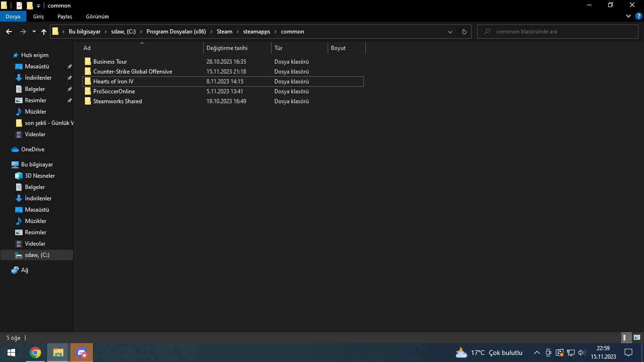Viewport: 644px width, 362px height.
Task: Click Dosya klasörü in the ProSoccerOnline row
Action: coord(291,91)
